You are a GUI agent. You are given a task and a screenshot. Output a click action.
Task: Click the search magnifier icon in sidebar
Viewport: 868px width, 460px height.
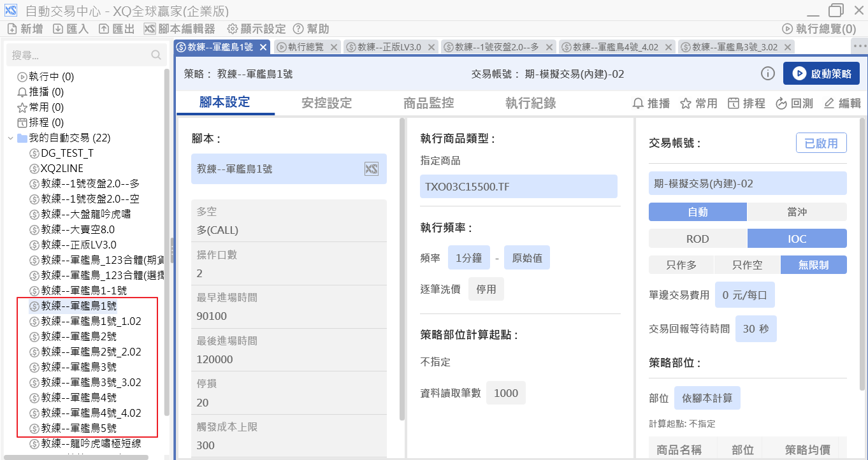pos(156,55)
